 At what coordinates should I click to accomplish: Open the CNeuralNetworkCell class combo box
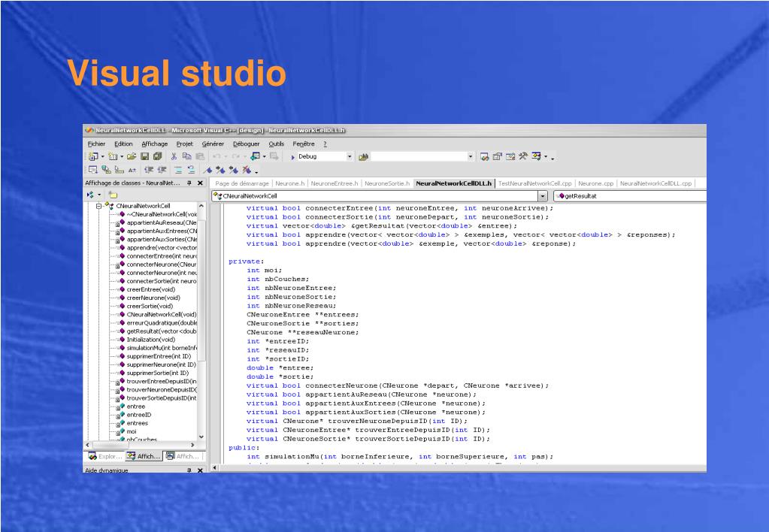[380, 195]
